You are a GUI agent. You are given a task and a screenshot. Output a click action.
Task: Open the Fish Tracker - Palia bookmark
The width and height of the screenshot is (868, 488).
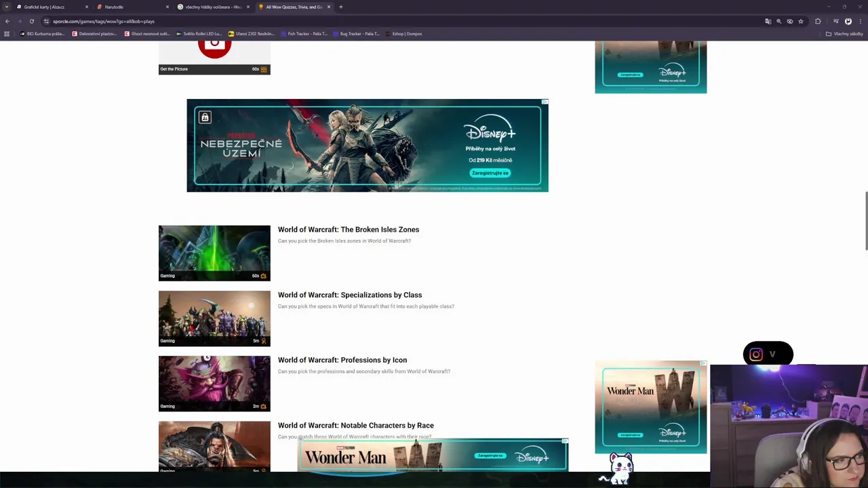(x=304, y=34)
